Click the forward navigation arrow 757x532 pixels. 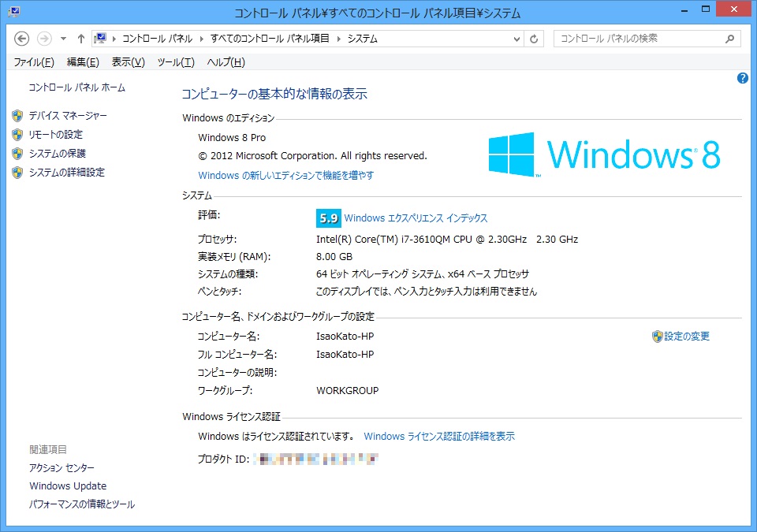point(44,39)
